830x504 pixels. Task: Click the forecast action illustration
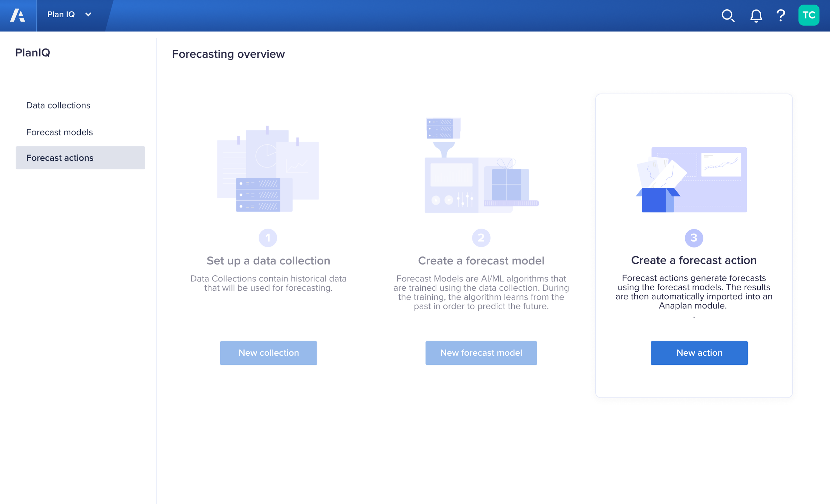[692, 180]
